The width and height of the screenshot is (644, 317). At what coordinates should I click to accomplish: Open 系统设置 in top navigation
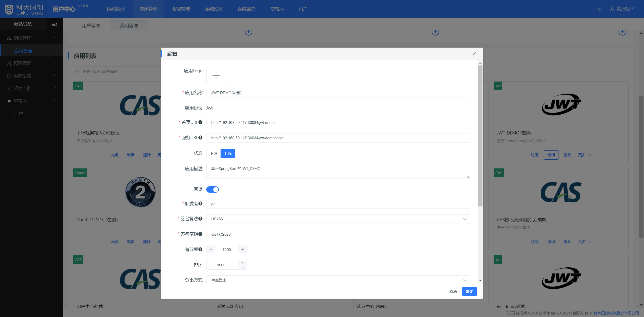point(214,9)
